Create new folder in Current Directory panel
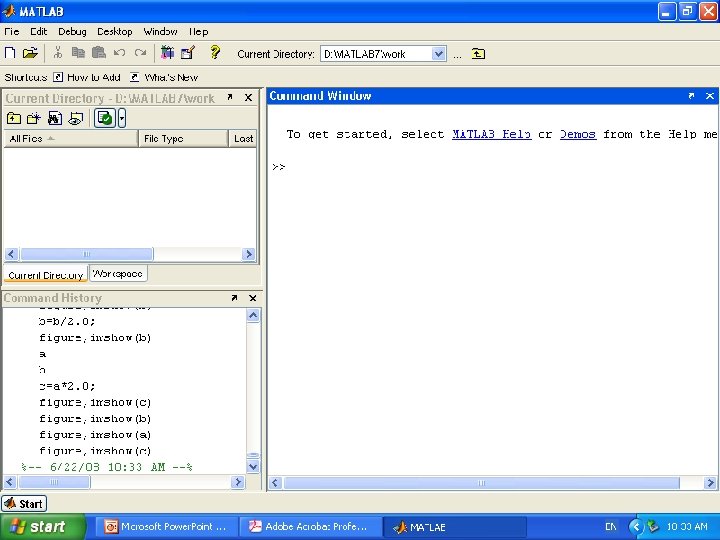This screenshot has width=720, height=540. pos(34,118)
